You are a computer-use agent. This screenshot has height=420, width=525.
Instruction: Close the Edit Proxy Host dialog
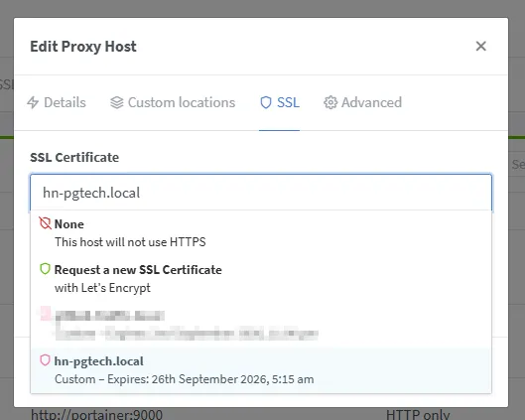pyautogui.click(x=480, y=47)
